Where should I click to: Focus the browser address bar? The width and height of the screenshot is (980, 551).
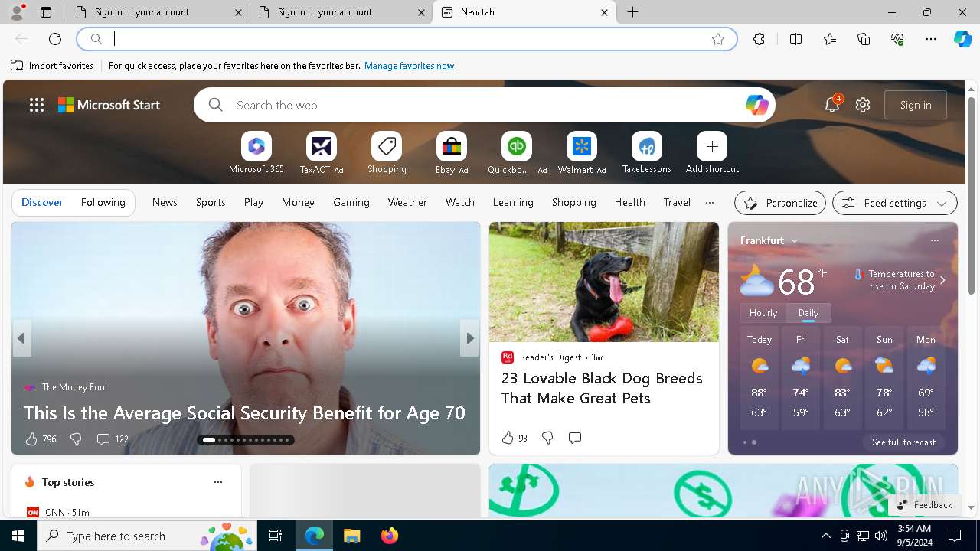(x=406, y=39)
